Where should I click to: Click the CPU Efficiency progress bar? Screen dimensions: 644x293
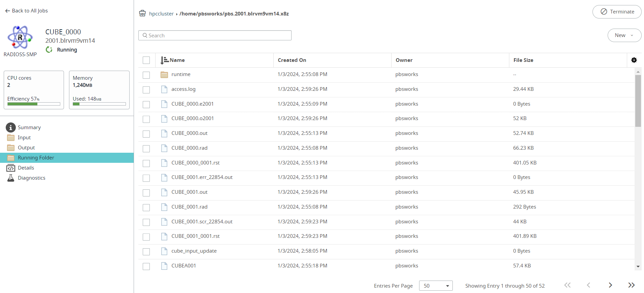tap(34, 104)
